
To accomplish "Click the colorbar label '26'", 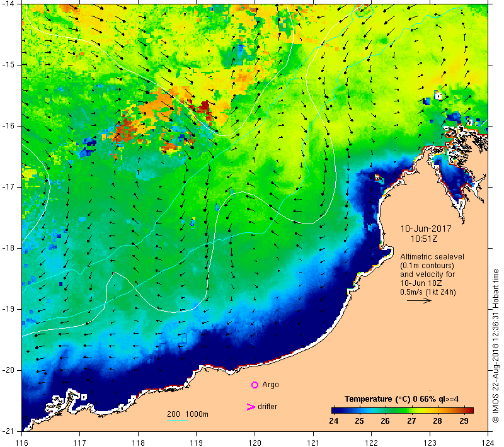I will click(x=385, y=421).
